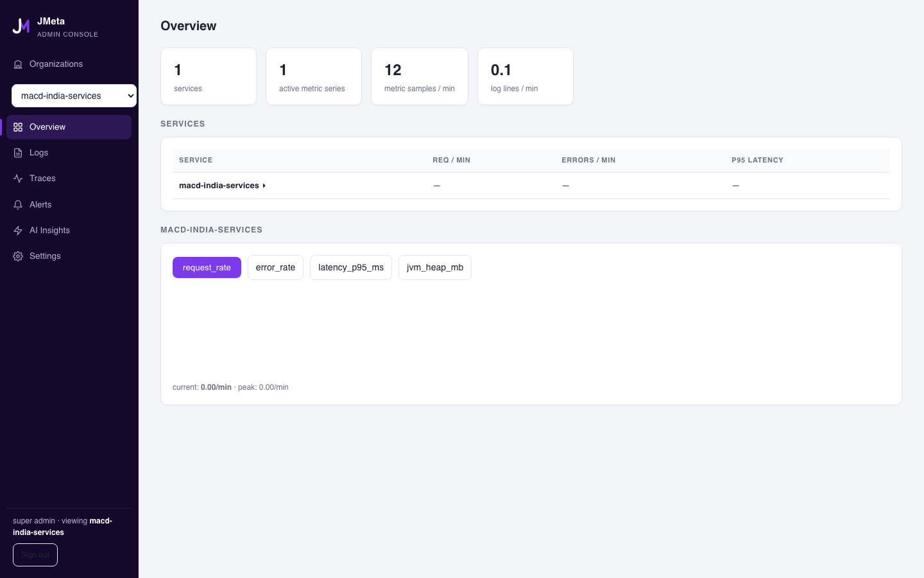This screenshot has width=924, height=578.
Task: Click the P95 LATENCY column header
Action: point(757,160)
